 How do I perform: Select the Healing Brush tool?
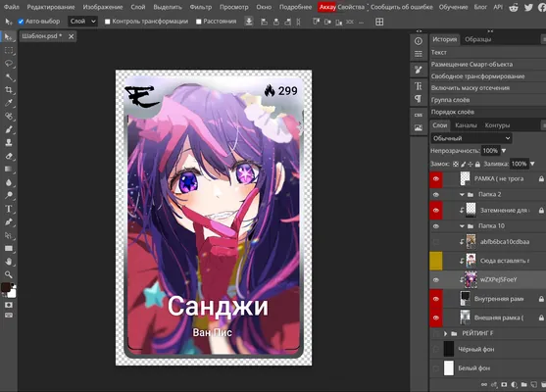9,117
